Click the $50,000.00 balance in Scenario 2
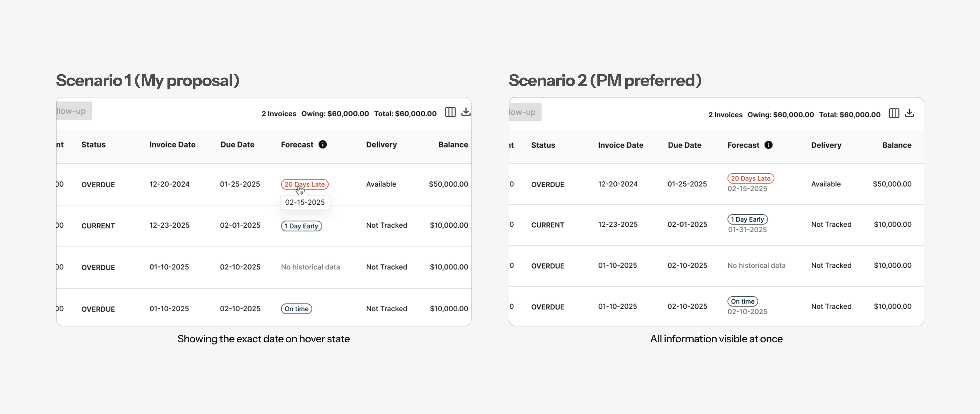 coord(892,184)
